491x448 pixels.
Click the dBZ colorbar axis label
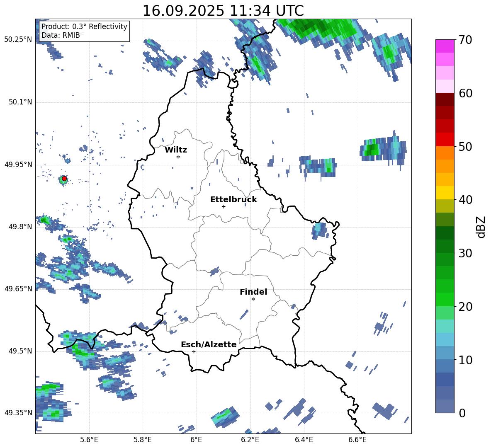481,227
